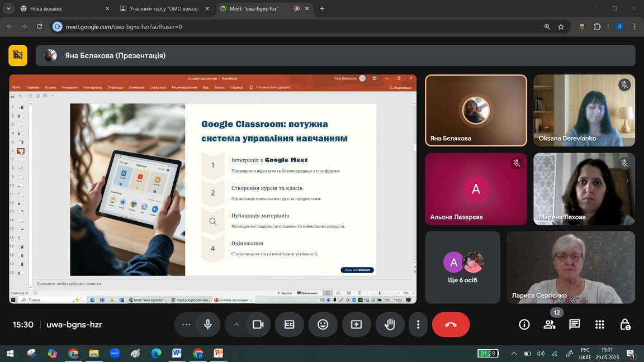
Task: Raise your hand in the meeting
Action: [389, 324]
